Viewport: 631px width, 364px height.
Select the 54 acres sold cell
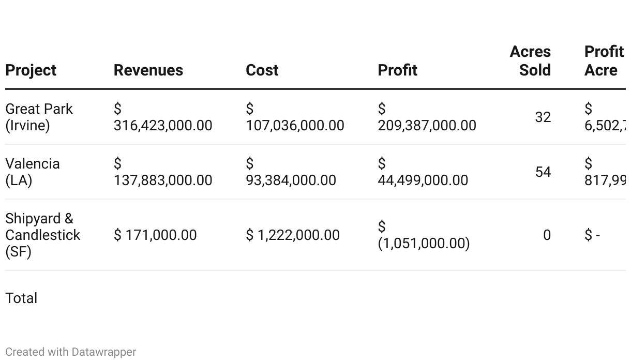click(543, 172)
